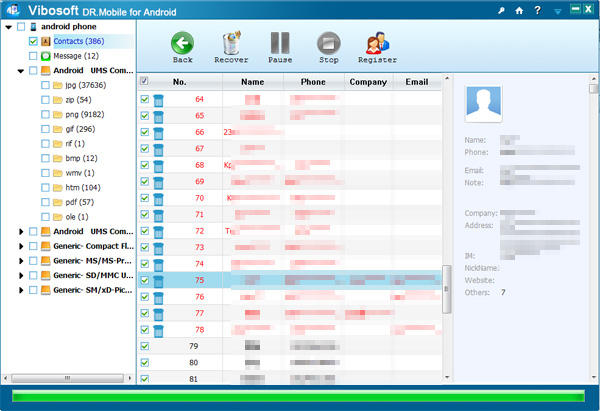Select the Message (12) tree item
Screen dimensions: 600x411
point(76,56)
